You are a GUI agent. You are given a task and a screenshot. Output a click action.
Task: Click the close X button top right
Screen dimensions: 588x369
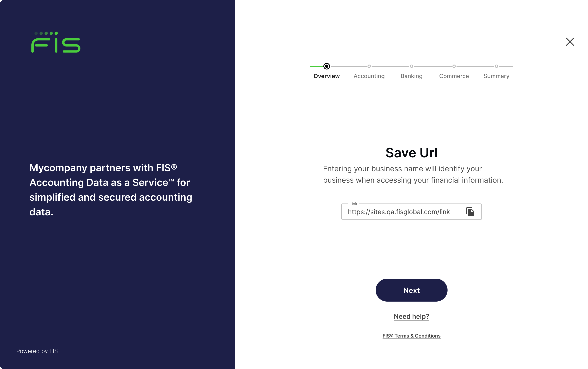pyautogui.click(x=570, y=41)
